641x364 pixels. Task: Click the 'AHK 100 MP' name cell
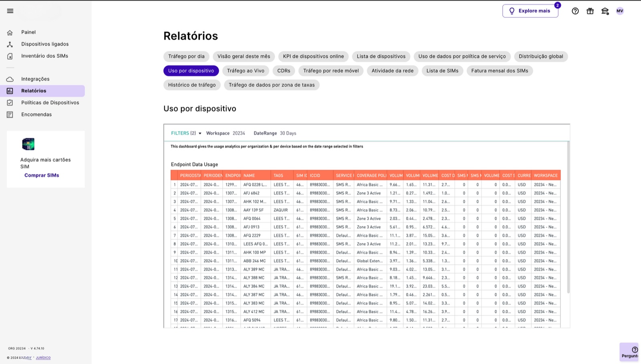click(255, 253)
